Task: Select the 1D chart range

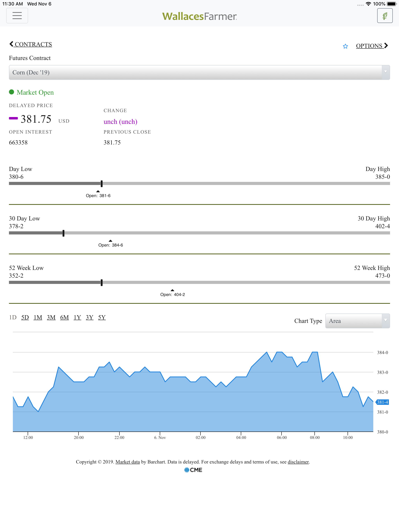Action: click(13, 317)
